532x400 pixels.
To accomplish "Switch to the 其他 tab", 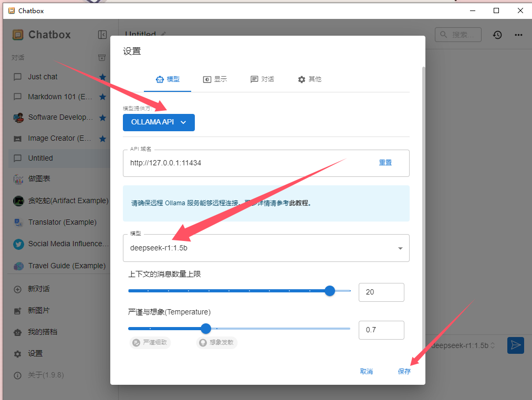I will (309, 79).
